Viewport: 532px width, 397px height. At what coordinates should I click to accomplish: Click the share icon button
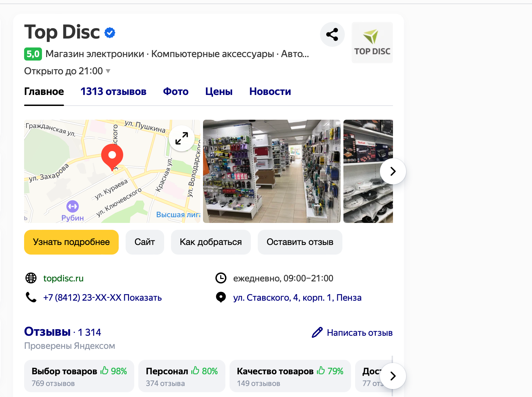(x=332, y=34)
